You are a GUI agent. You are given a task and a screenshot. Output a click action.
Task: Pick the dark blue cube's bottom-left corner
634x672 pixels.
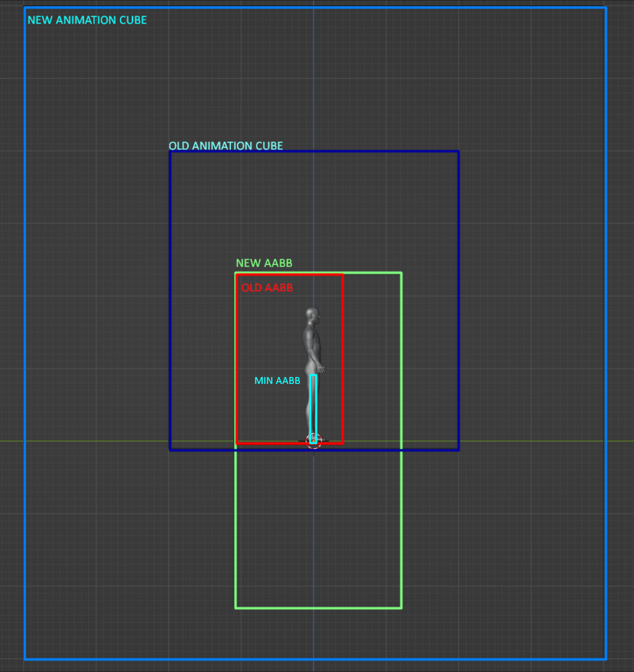(170, 450)
